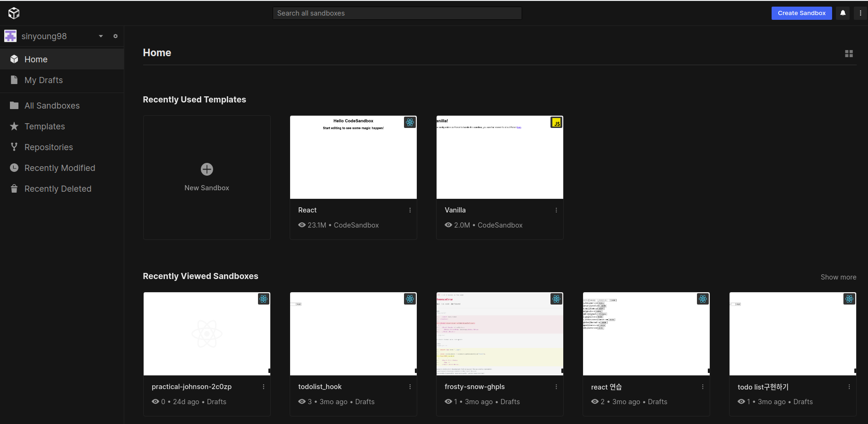Open the top-right vertical dots menu
This screenshot has height=424, width=868.
pyautogui.click(x=860, y=13)
